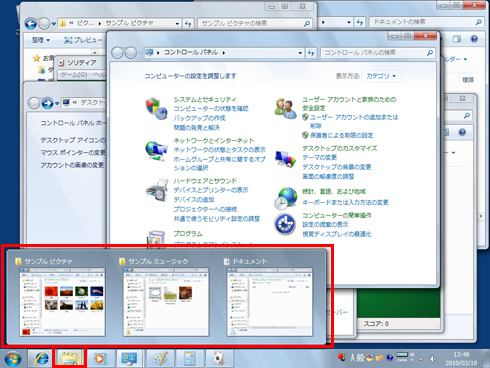This screenshot has width=490, height=368.
Task: Click プロジェクターへの接続 link
Action: [205, 209]
